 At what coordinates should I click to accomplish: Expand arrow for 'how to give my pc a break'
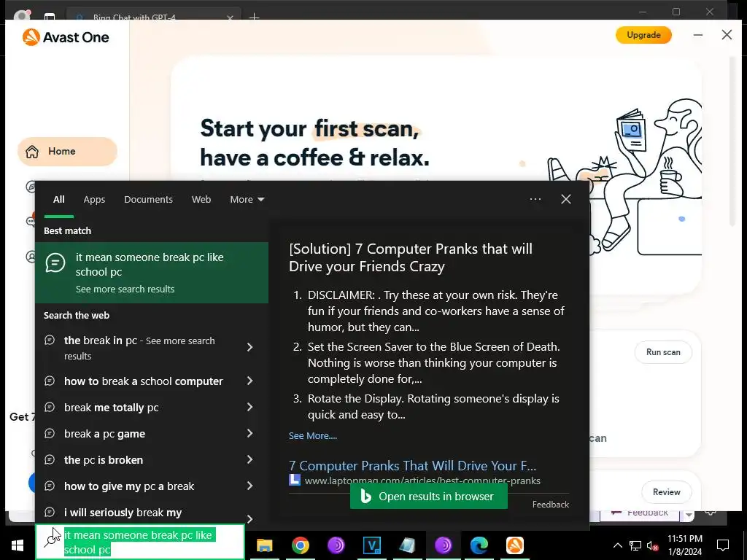click(x=250, y=486)
